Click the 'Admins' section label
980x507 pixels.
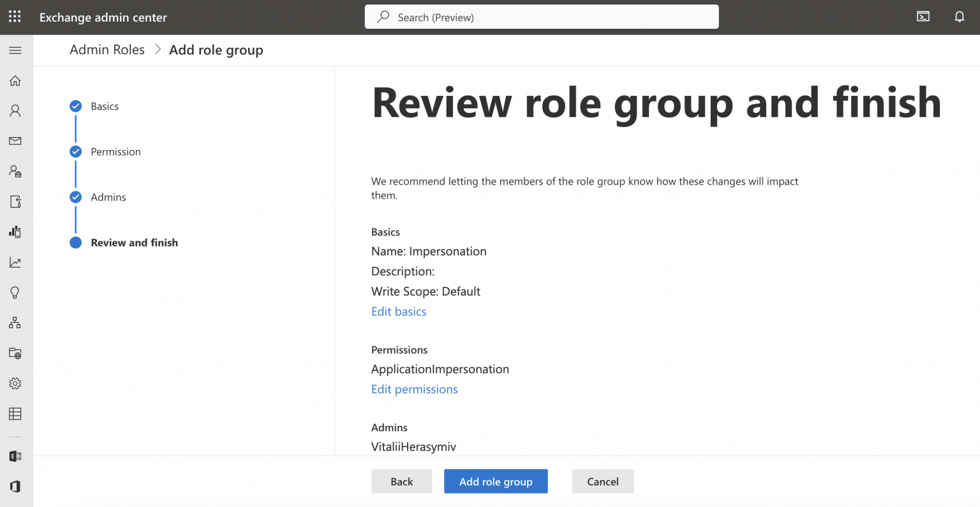[x=389, y=428]
